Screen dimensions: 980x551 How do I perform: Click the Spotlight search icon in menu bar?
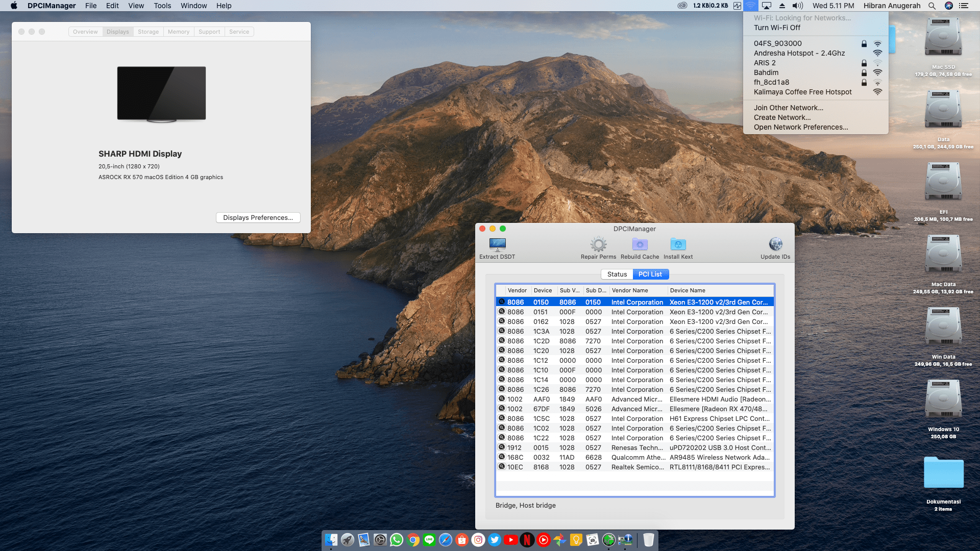(x=932, y=6)
